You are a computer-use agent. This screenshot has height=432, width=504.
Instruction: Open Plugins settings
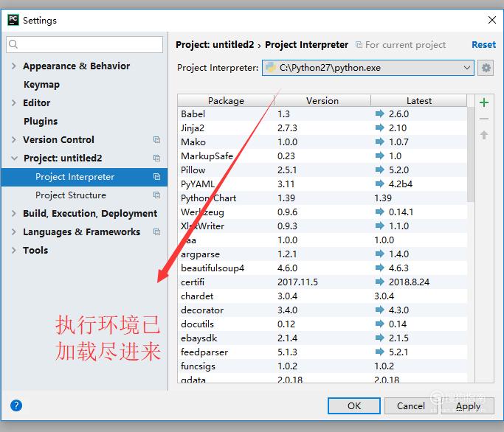41,121
